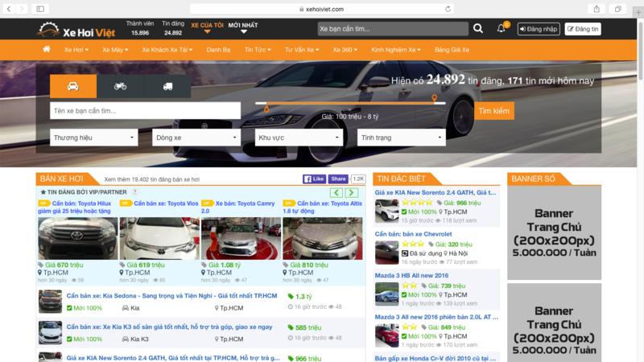Share the page on Facebook

pos(338,179)
